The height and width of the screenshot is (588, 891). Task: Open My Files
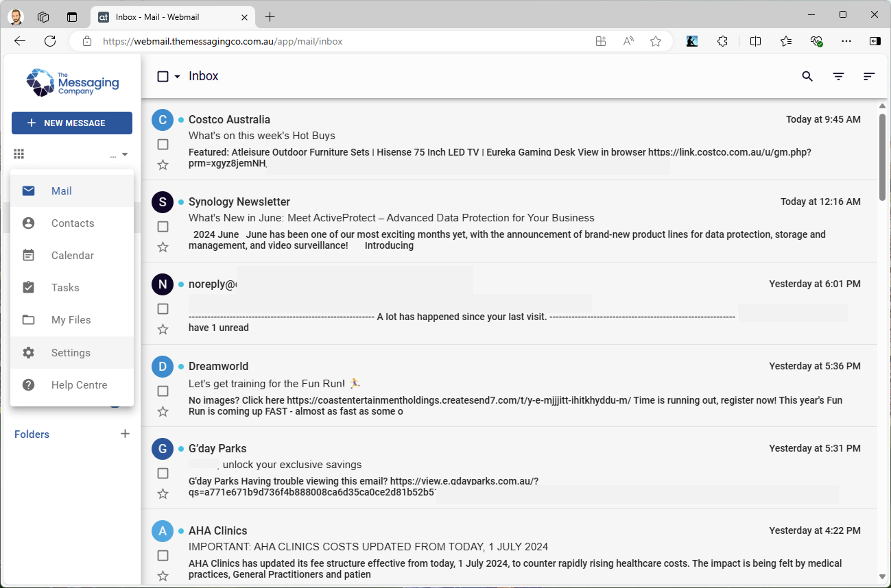click(x=71, y=320)
